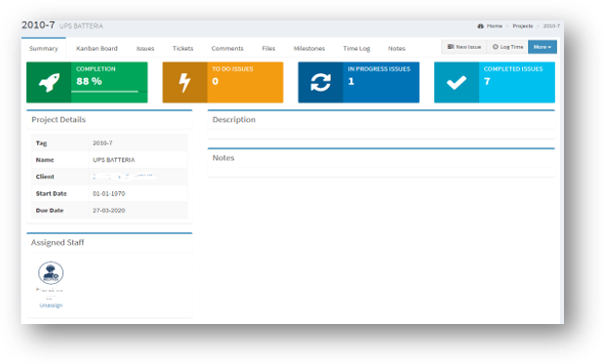Click the completion progress bar
This screenshot has width=604, height=364.
(x=109, y=92)
